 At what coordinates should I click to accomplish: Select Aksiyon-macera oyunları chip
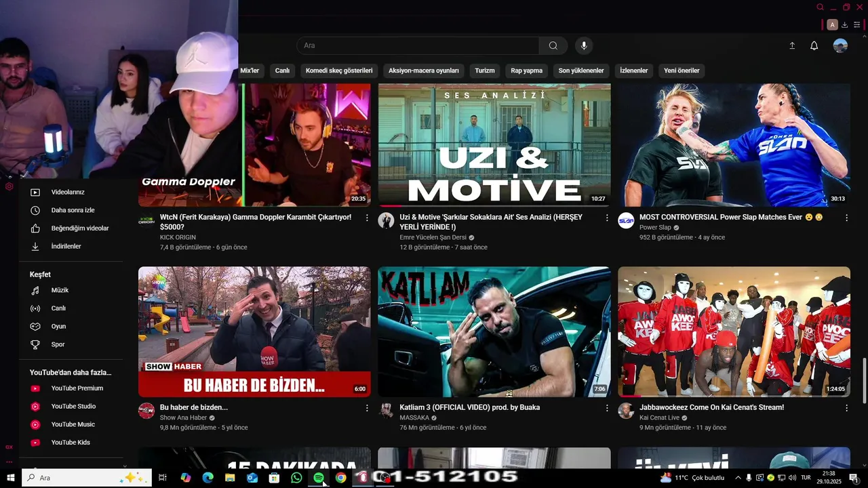click(424, 70)
